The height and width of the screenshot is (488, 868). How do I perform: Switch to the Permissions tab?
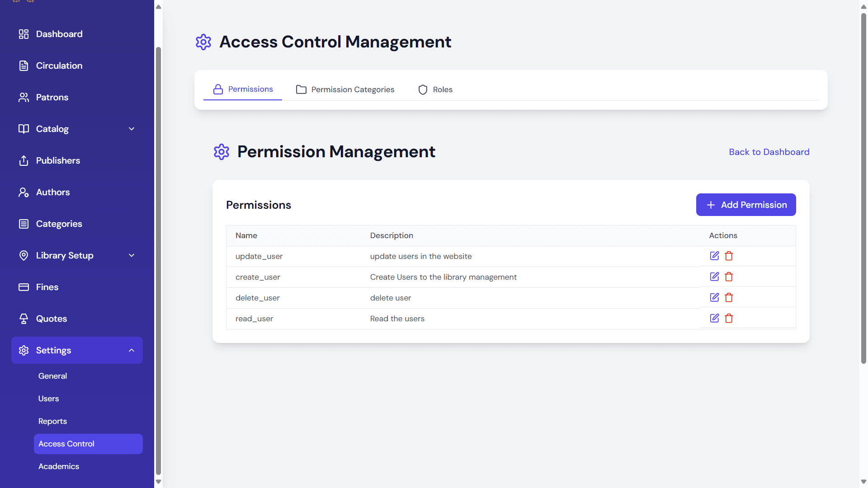(x=243, y=89)
